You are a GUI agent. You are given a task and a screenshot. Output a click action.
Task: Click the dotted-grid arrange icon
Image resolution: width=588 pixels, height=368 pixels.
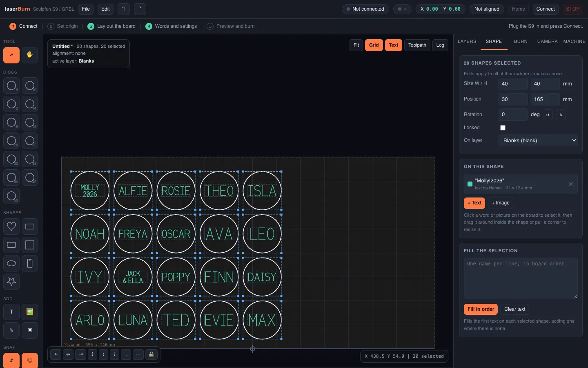tap(126, 355)
